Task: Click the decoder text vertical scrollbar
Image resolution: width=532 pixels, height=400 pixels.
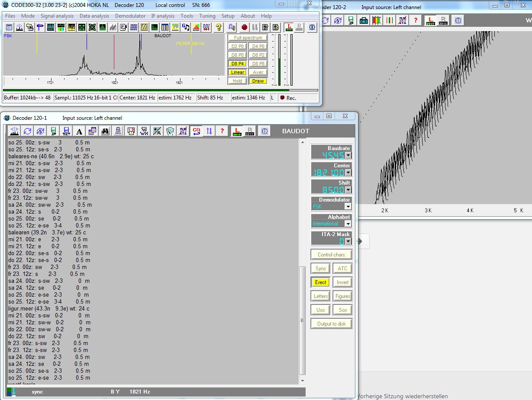Action: pyautogui.click(x=303, y=320)
